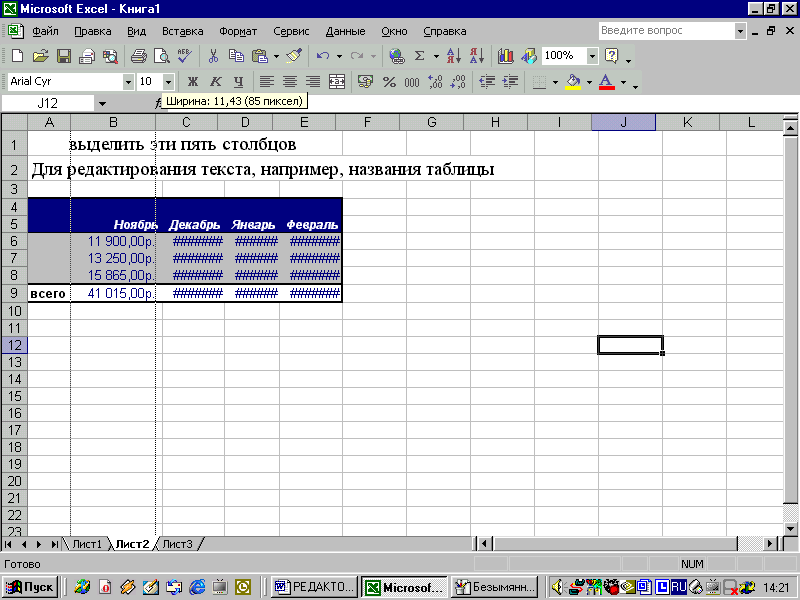This screenshot has height=600, width=800.
Task: Click the Print icon
Action: click(138, 56)
